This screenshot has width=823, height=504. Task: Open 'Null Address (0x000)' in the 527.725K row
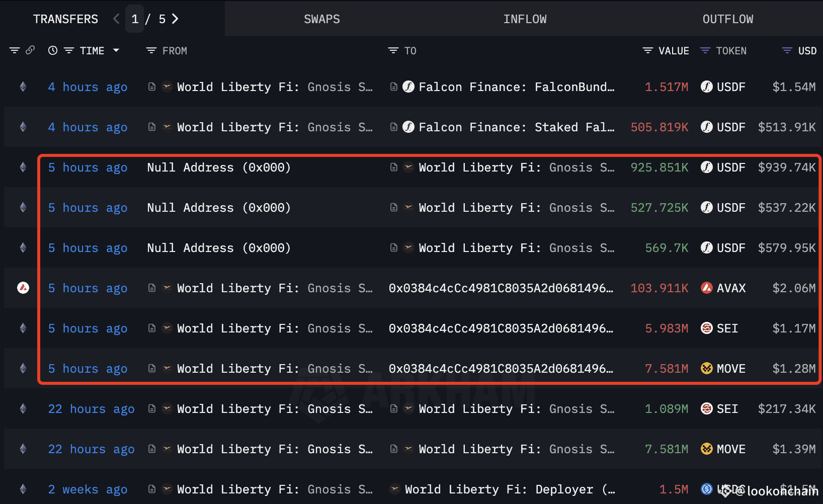(x=219, y=208)
